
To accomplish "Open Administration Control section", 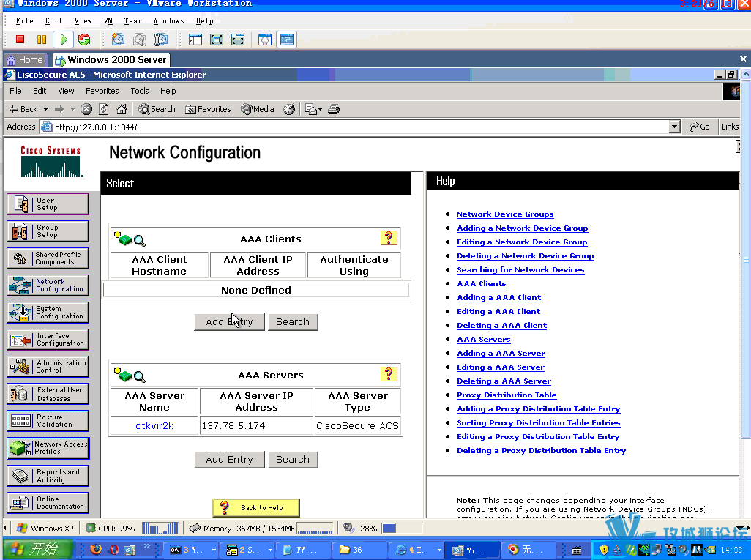I will coord(48,367).
